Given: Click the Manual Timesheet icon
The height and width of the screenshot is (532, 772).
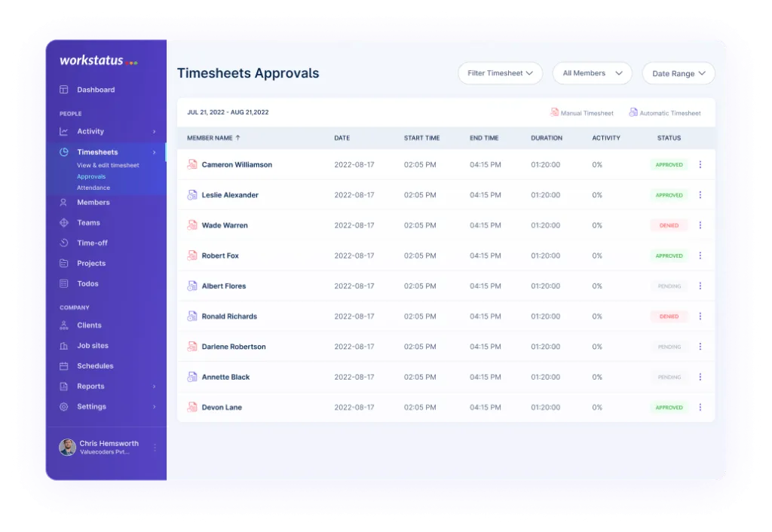Looking at the screenshot, I should tap(554, 112).
